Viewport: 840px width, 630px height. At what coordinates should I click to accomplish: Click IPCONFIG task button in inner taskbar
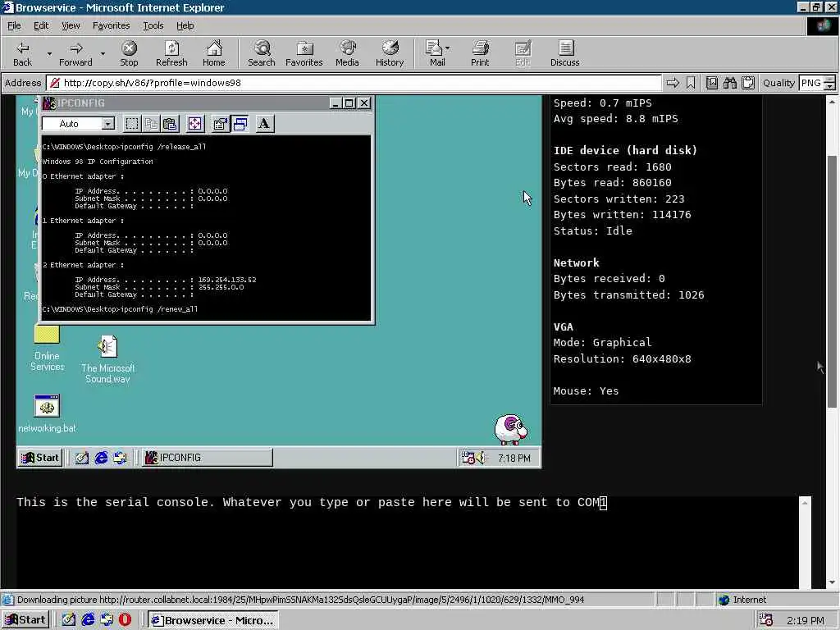click(x=207, y=458)
